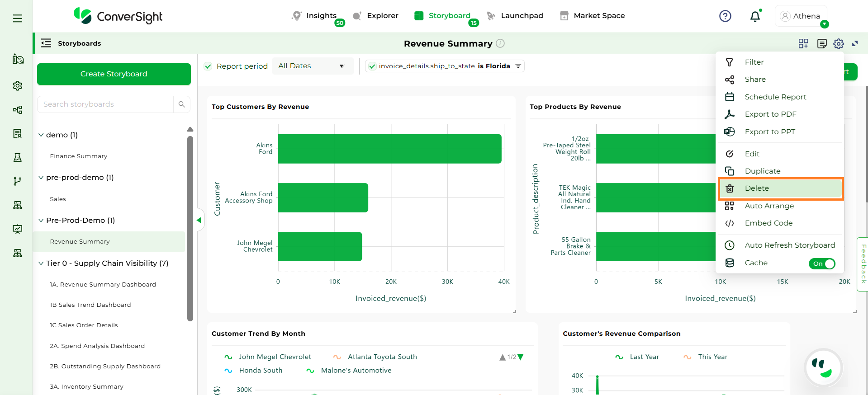Open the Finance Summary storyboard
This screenshot has height=395, width=868.
coord(79,156)
